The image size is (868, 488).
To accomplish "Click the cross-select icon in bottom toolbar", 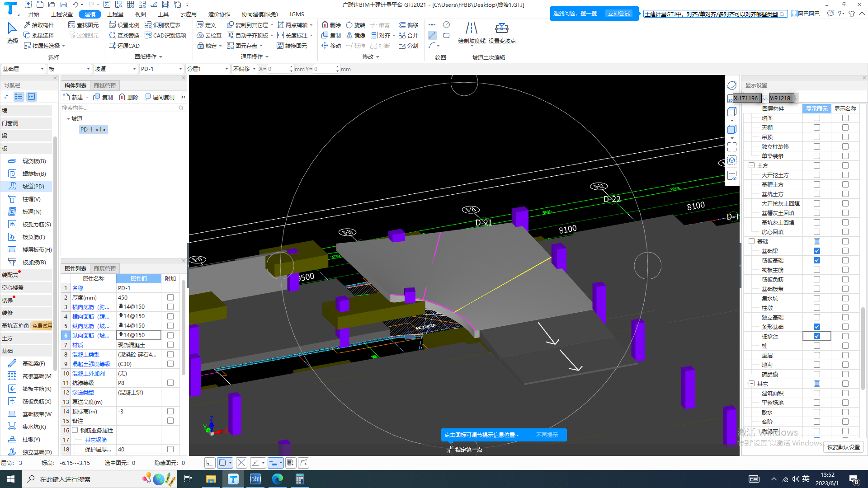I will tap(241, 463).
